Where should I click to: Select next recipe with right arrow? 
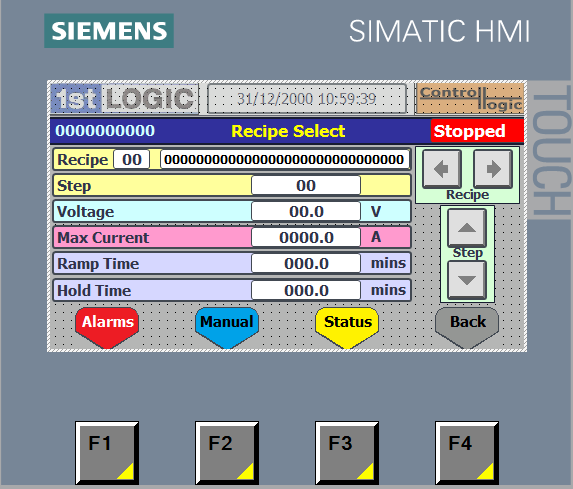coord(493,169)
